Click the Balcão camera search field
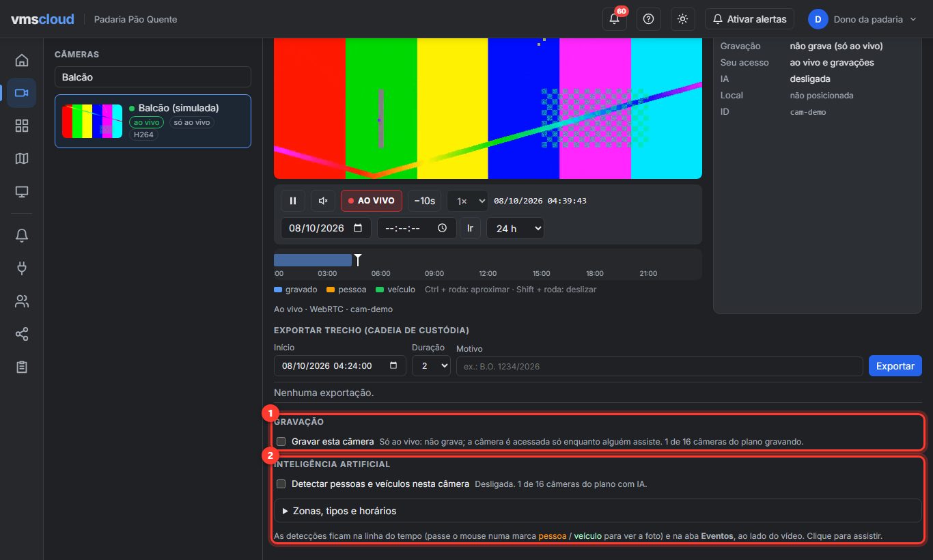 click(153, 77)
